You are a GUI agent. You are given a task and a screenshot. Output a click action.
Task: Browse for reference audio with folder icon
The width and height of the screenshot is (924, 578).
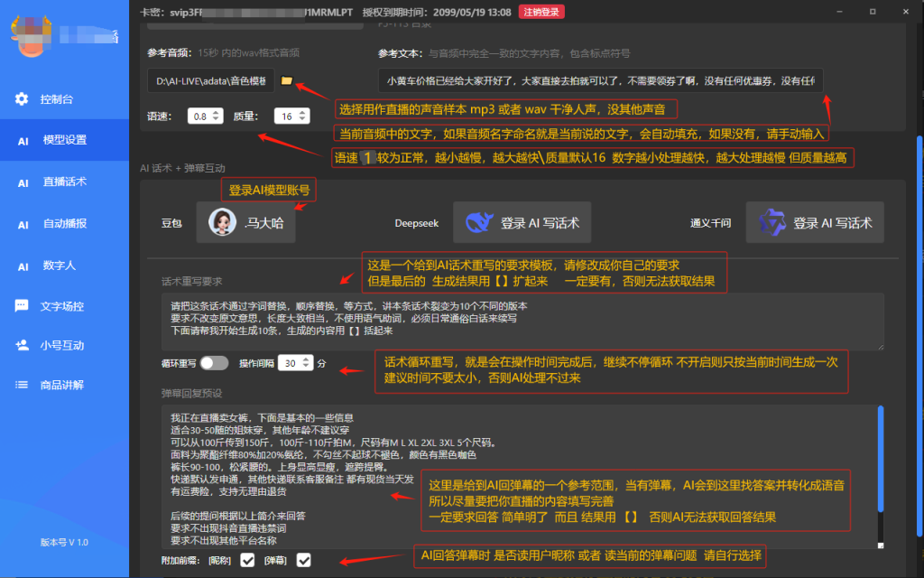[x=286, y=80]
